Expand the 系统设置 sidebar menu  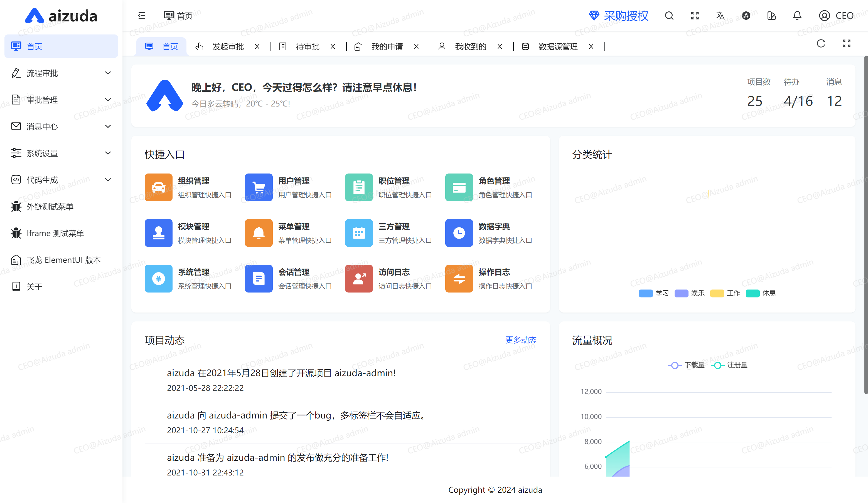[61, 153]
